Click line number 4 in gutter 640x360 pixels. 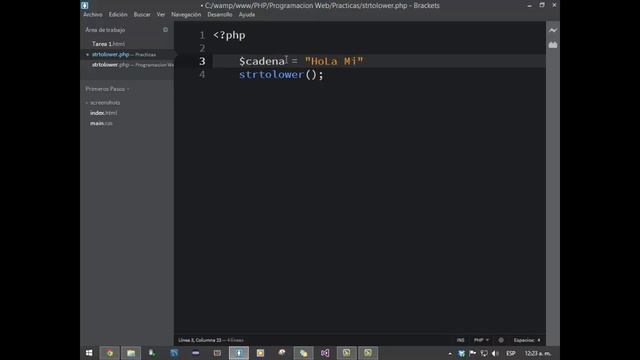[202, 75]
